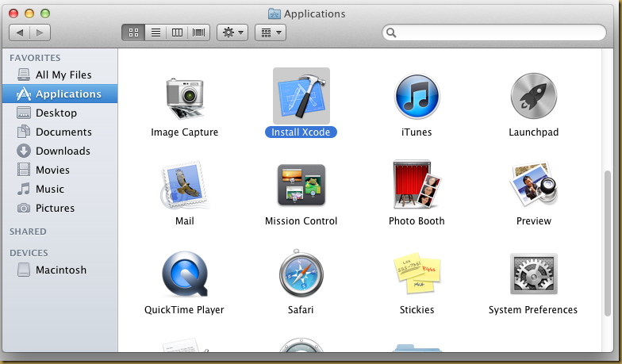
Task: Open the iTunes app icon
Action: click(x=417, y=96)
